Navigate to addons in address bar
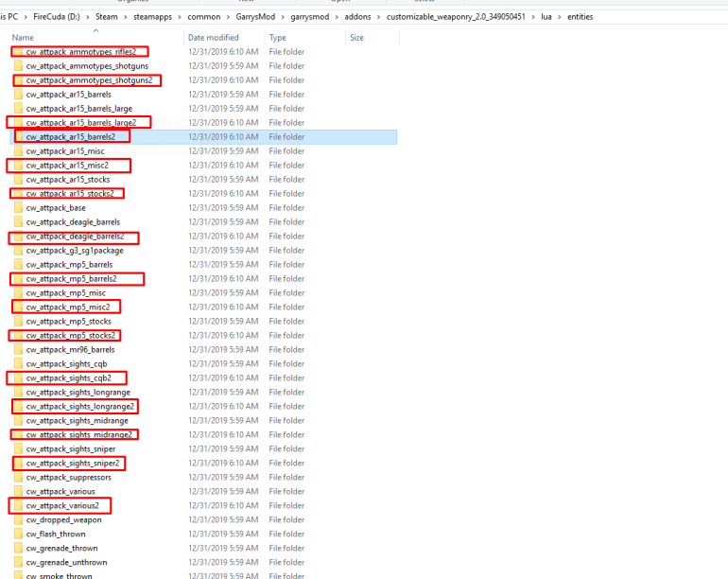This screenshot has height=579, width=728. click(x=357, y=17)
